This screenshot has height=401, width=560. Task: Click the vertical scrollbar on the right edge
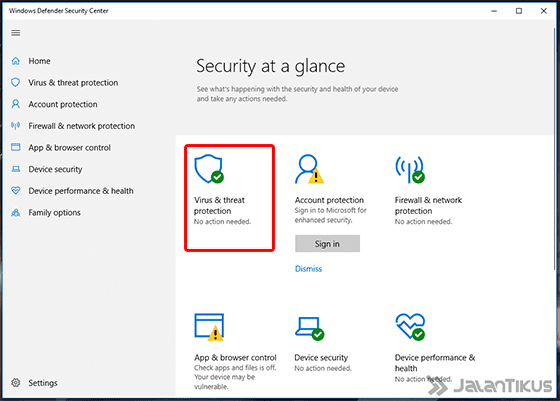(555, 150)
